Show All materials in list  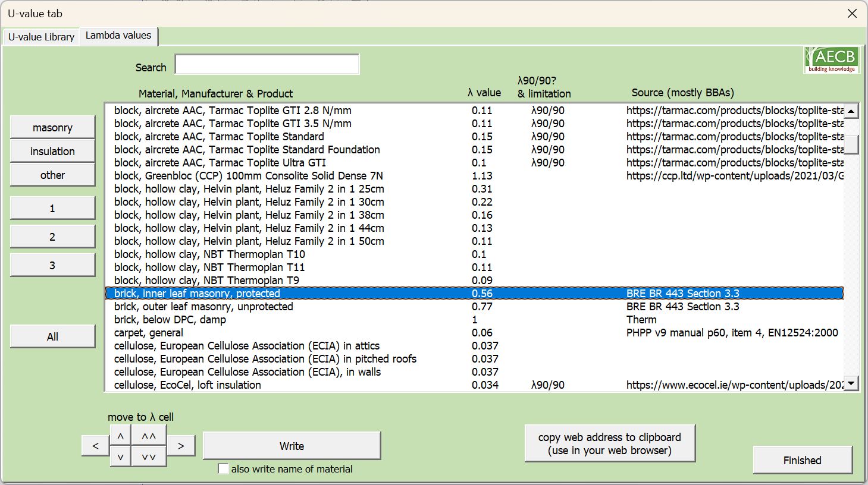pyautogui.click(x=52, y=337)
